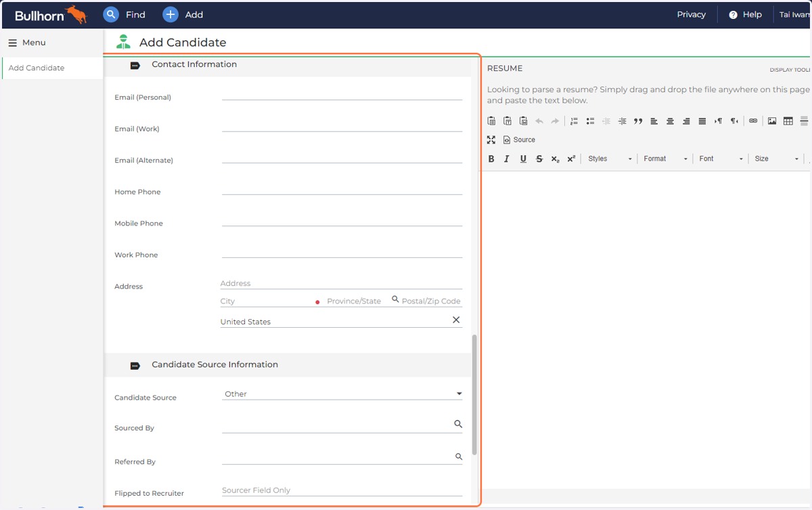Click the Bullhorn logo
The height and width of the screenshot is (510, 812).
point(51,15)
